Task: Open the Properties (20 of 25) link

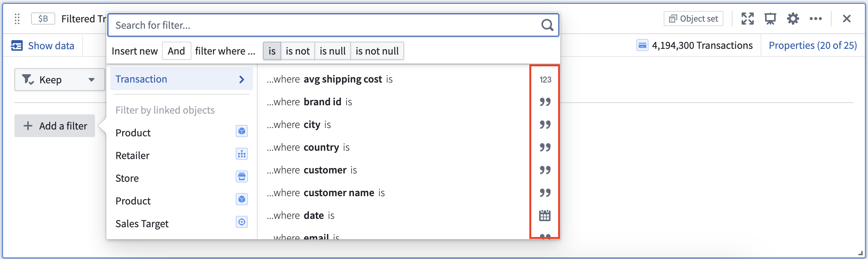Action: tap(813, 45)
